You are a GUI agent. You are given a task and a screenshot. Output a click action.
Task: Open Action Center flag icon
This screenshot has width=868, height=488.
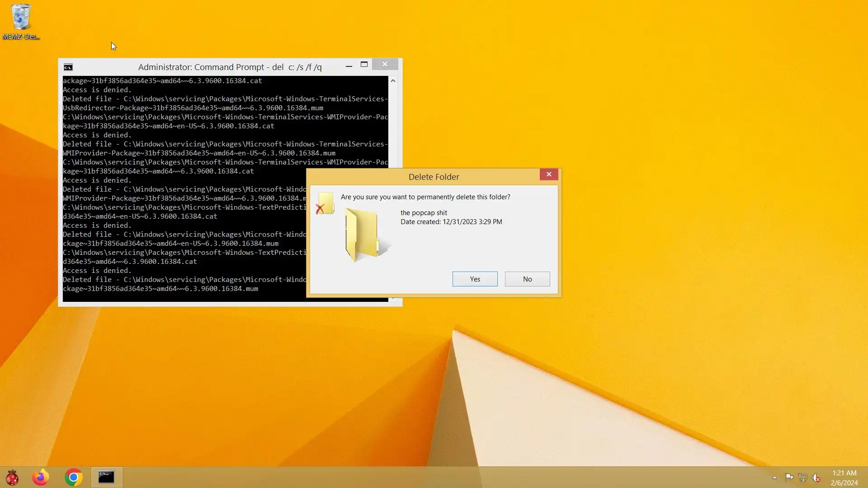click(789, 478)
